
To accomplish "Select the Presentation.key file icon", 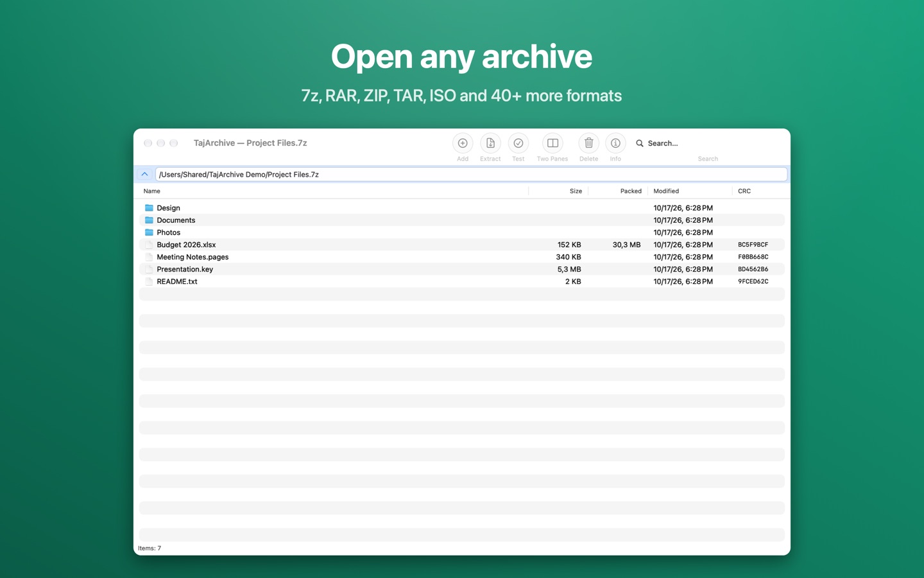I will point(149,269).
